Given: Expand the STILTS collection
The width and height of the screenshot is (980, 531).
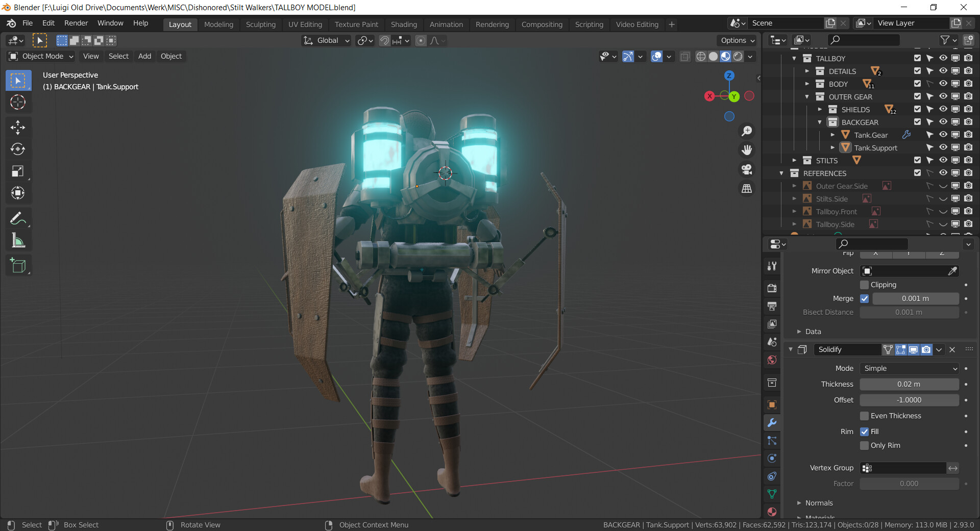Looking at the screenshot, I should (794, 160).
